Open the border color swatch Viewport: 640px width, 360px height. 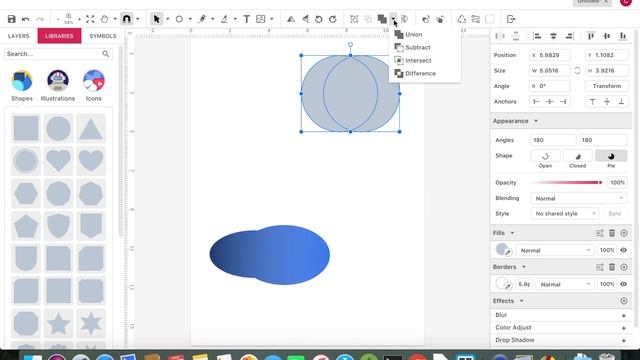[x=503, y=283]
